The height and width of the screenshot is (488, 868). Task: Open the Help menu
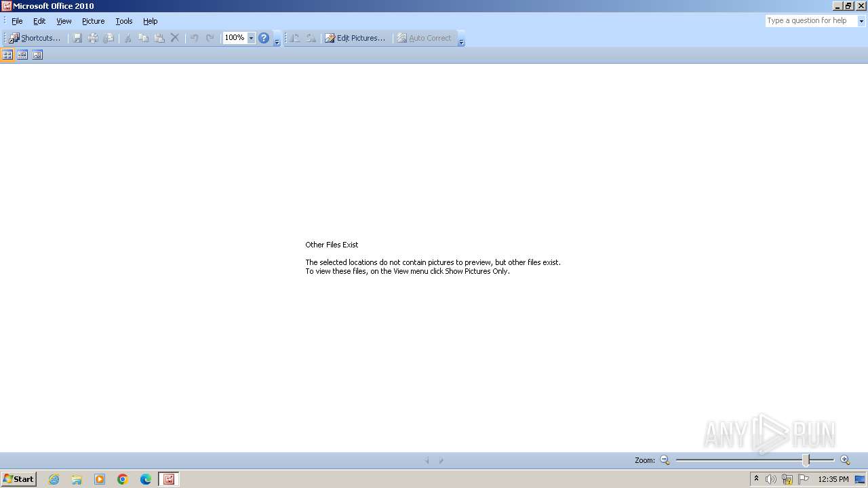pos(150,21)
